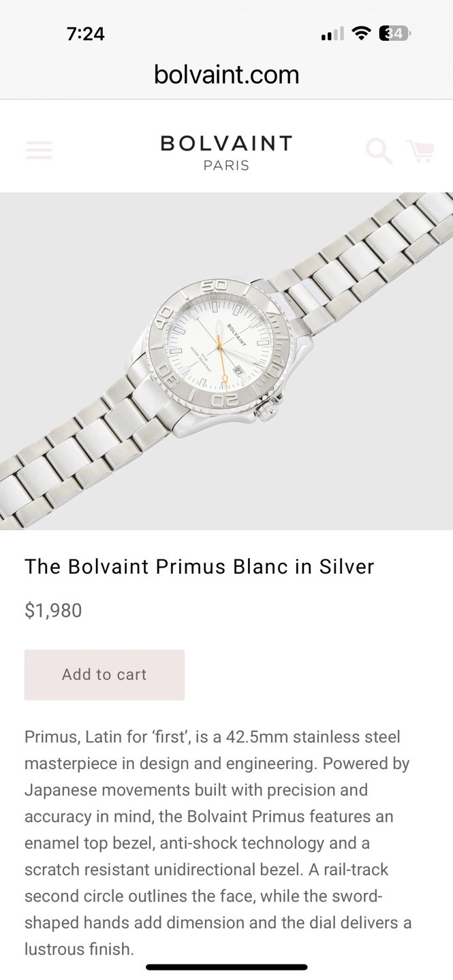Click the BOLVAINT logo to go home
Screen dimensions: 453x980
(226, 144)
